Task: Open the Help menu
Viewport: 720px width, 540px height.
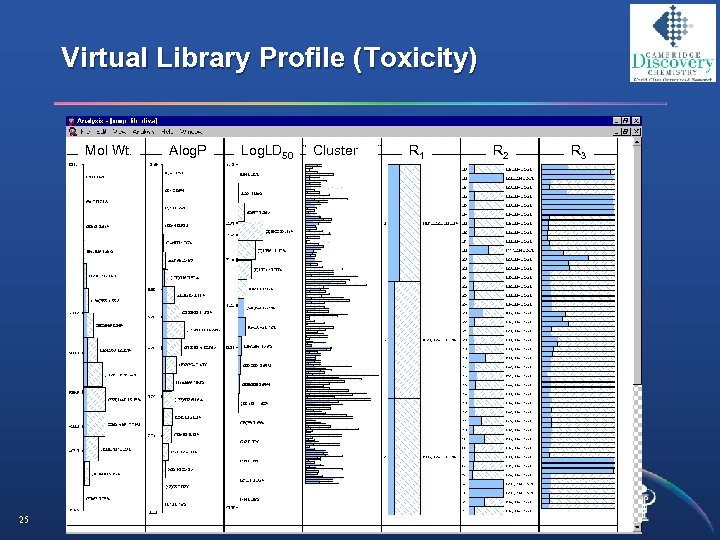Action: 167,132
